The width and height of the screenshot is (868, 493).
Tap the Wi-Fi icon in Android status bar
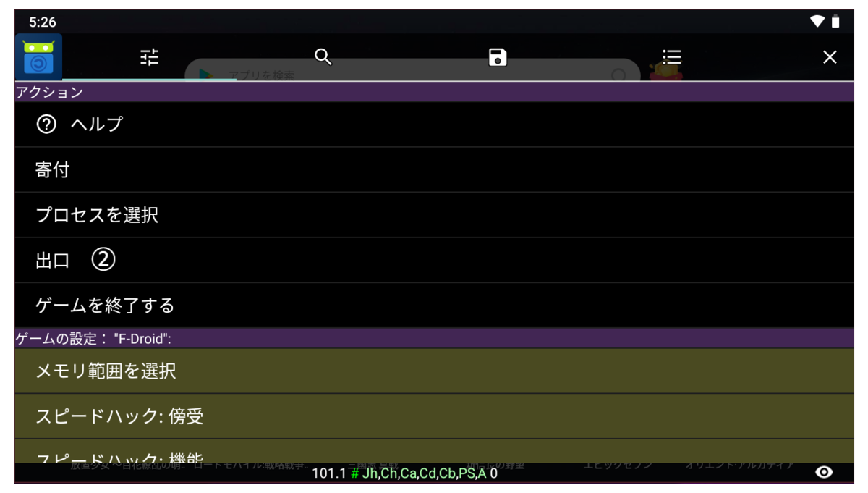click(x=817, y=22)
